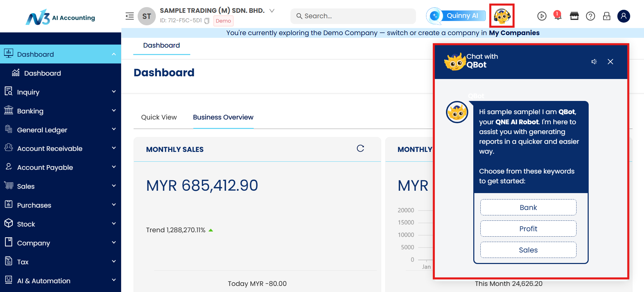Choose the Profit keyword in QBot
The image size is (644, 292).
click(x=528, y=229)
